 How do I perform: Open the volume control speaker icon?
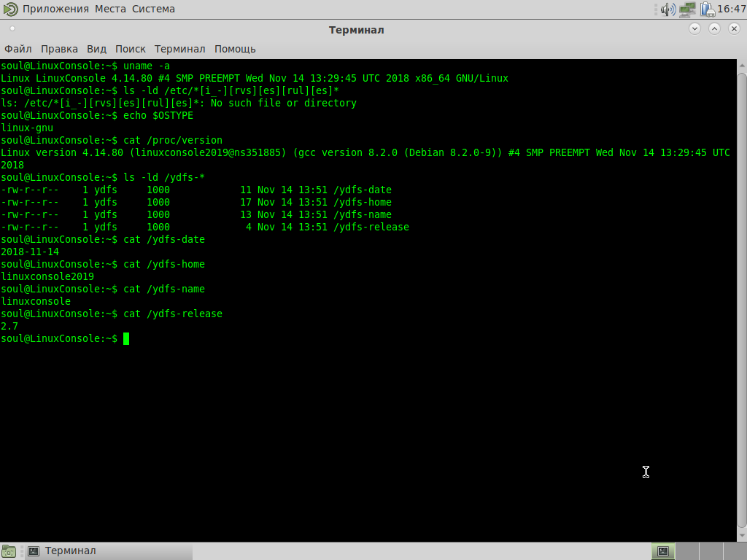point(667,9)
